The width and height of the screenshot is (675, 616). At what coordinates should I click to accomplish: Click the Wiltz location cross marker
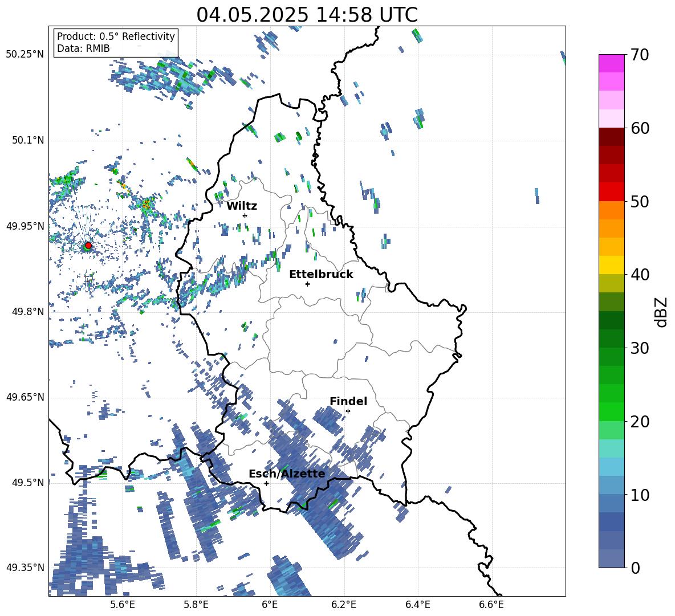pos(245,215)
